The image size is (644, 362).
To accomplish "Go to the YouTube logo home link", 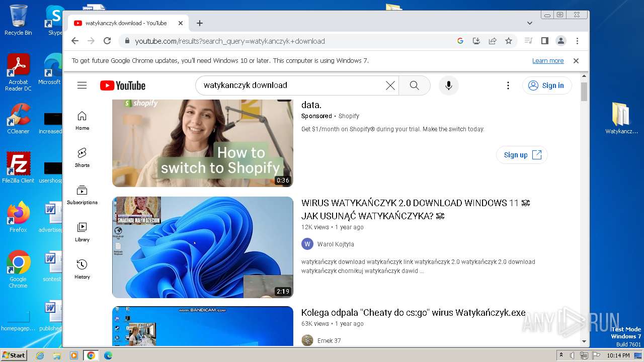I will [123, 85].
